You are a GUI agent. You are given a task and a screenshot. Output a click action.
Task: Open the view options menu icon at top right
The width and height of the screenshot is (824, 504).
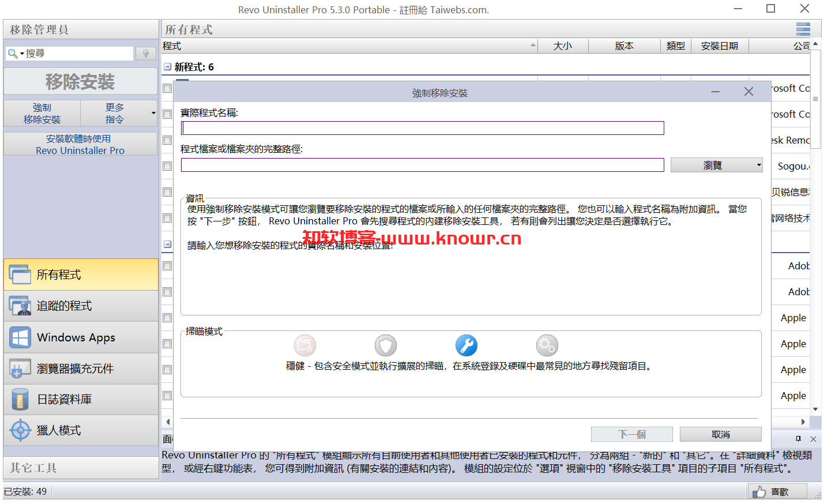(803, 29)
